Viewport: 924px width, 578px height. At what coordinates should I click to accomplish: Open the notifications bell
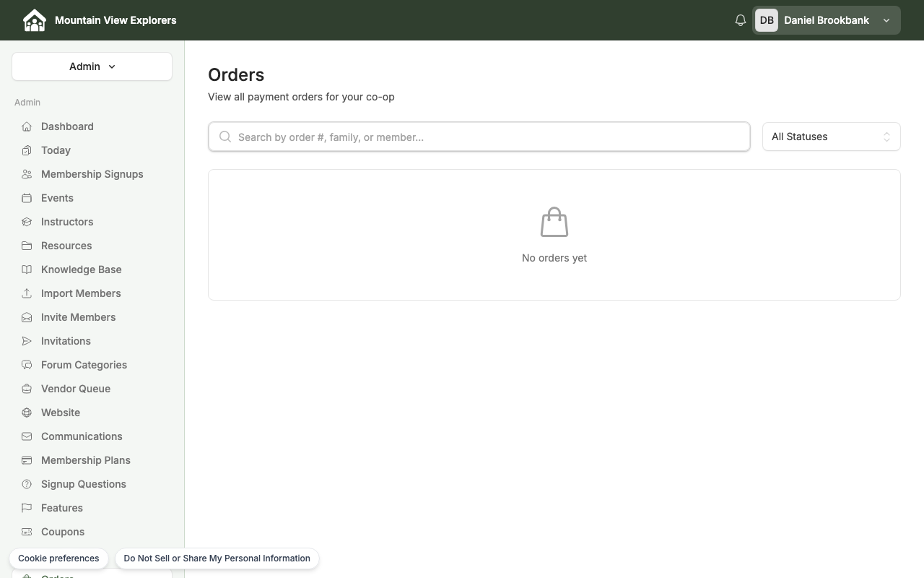coord(740,20)
